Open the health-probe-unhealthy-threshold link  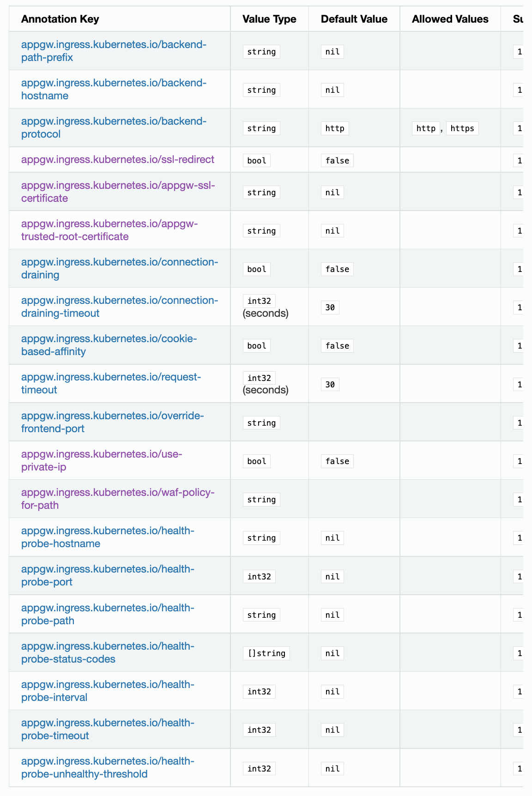click(108, 767)
